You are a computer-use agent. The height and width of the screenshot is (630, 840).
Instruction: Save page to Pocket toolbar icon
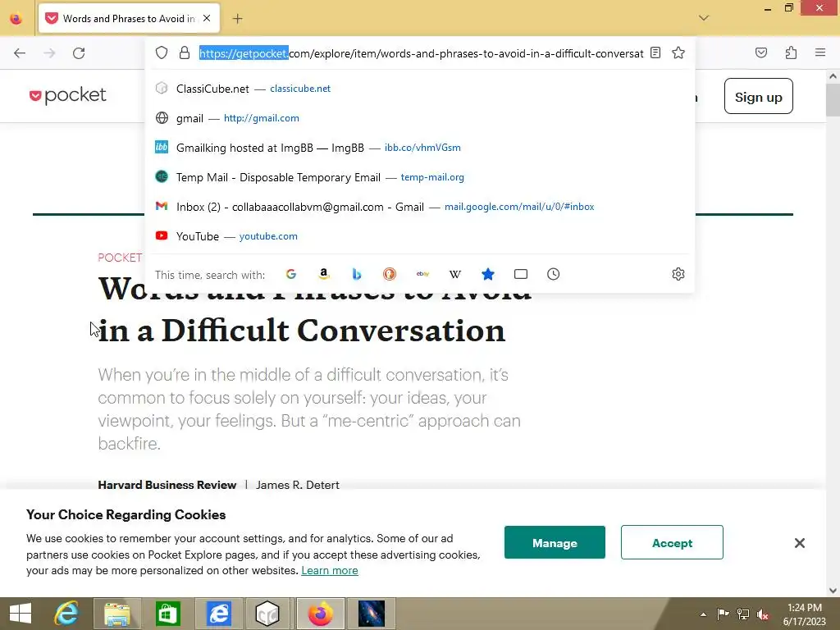(760, 53)
